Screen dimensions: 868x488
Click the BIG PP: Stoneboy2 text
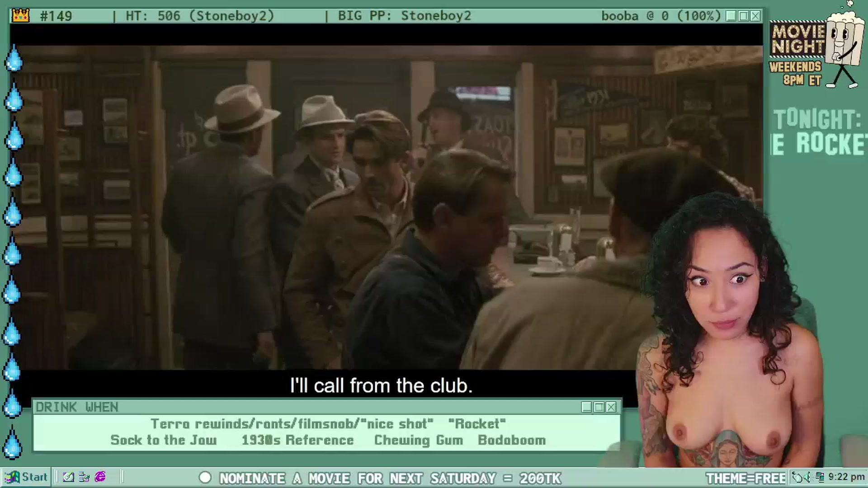click(405, 16)
